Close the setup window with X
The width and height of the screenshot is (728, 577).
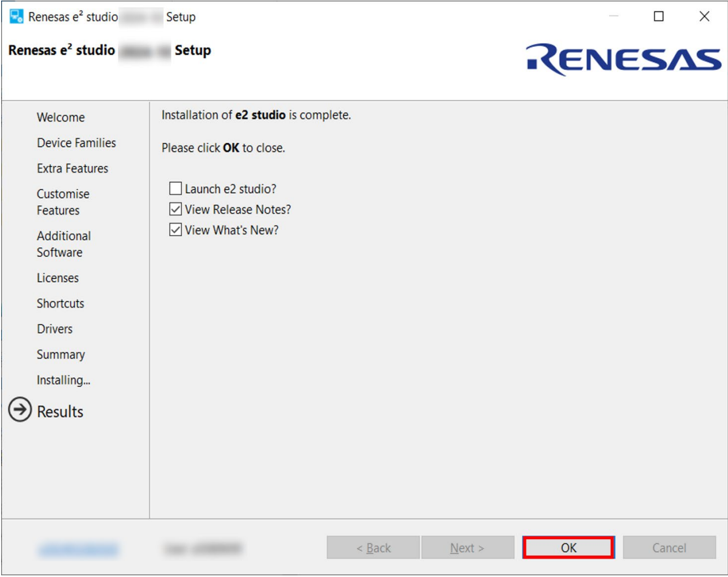(x=704, y=16)
